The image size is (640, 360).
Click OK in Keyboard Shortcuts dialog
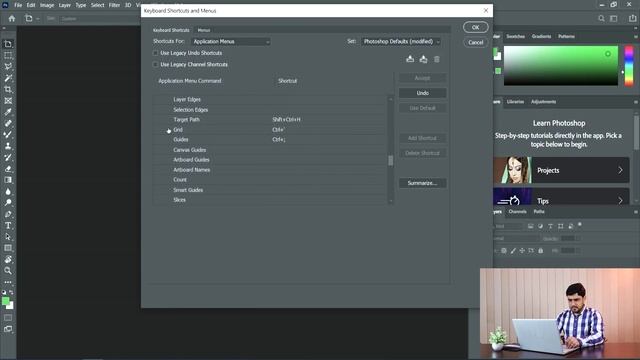coord(476,27)
